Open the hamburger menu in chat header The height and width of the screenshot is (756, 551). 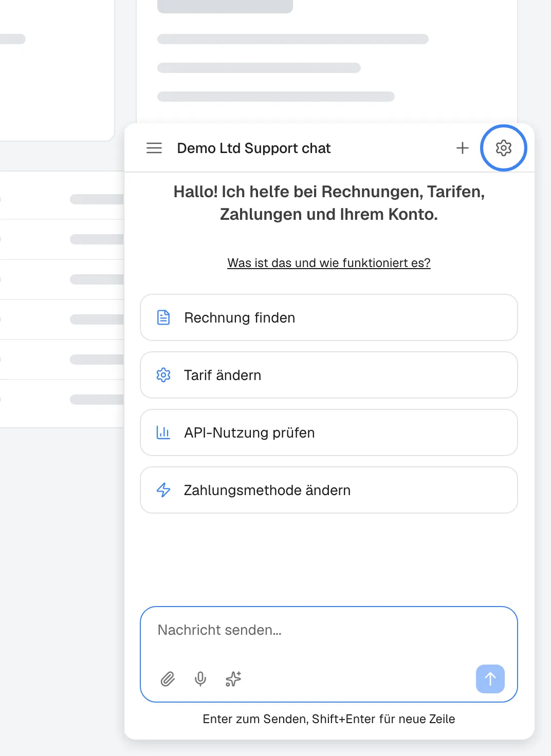pyautogui.click(x=154, y=148)
